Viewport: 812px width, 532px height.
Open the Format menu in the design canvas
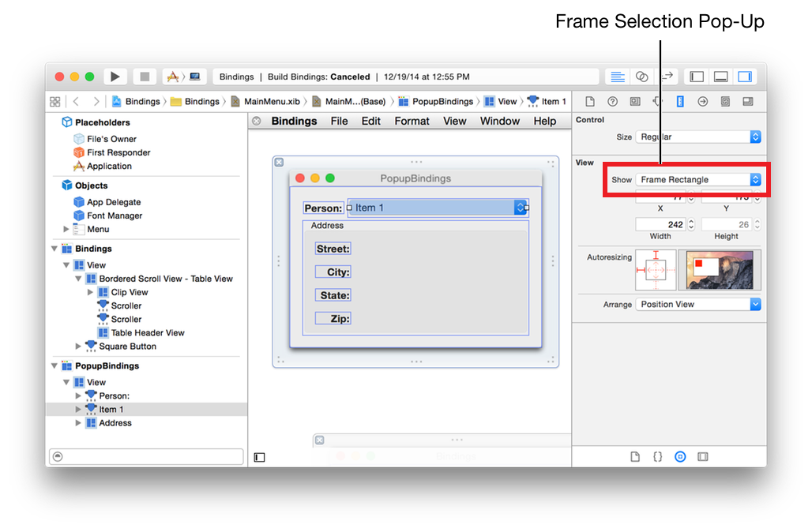tap(411, 121)
